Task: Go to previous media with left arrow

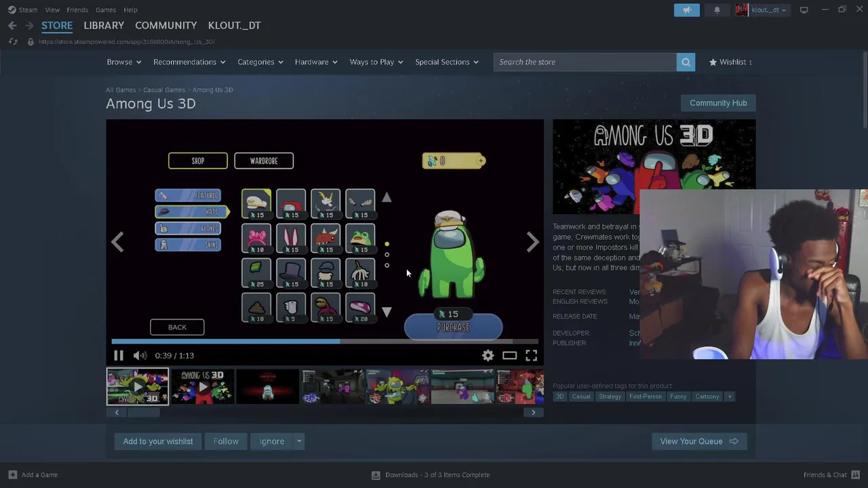Action: click(x=117, y=242)
